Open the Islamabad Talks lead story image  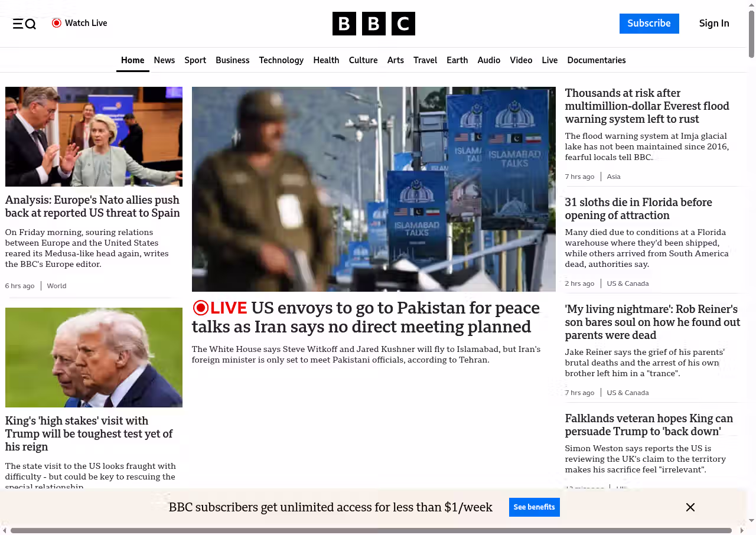(373, 189)
